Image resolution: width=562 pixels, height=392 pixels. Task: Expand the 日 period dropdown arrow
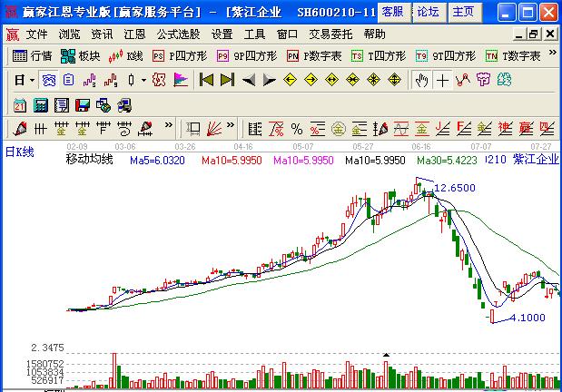tap(31, 80)
